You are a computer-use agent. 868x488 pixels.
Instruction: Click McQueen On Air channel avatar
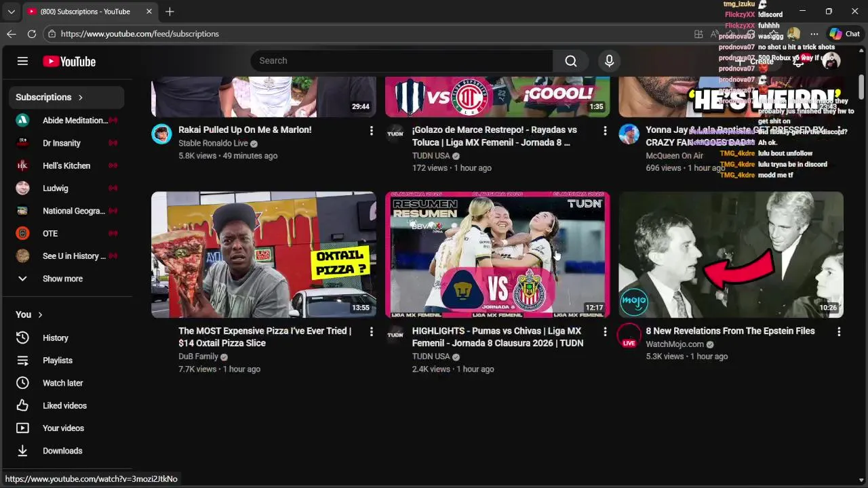629,134
